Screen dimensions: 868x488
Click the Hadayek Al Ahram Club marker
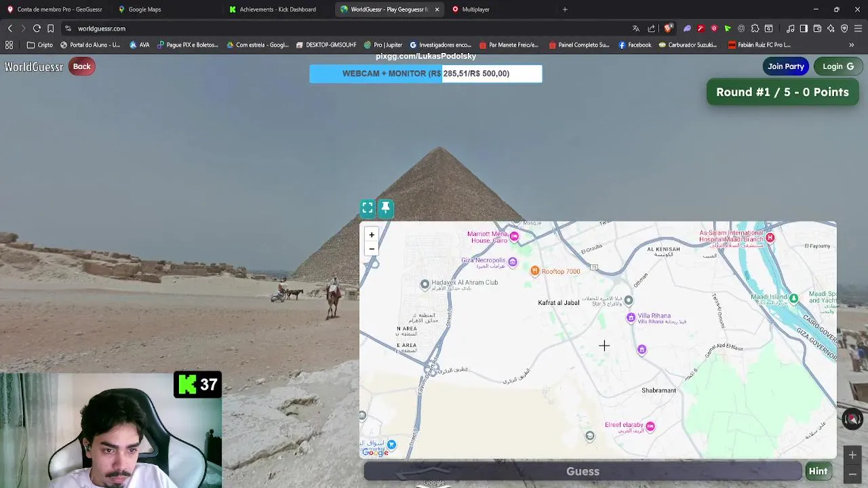click(x=425, y=285)
